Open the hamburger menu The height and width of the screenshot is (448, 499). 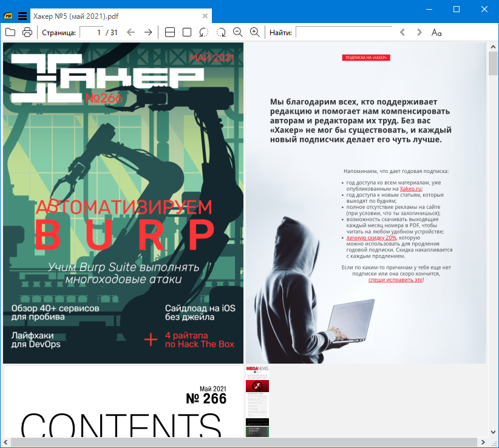pyautogui.click(x=22, y=16)
